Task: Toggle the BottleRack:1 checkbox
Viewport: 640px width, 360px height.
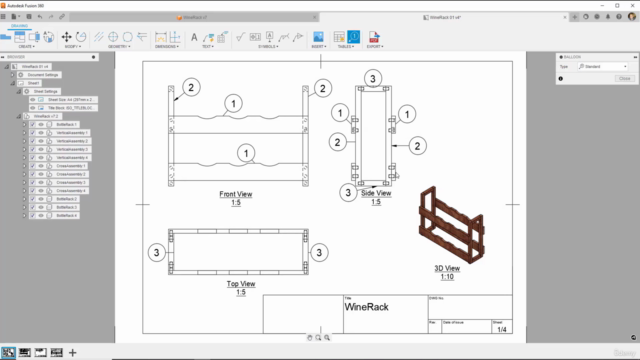Action: [33, 124]
